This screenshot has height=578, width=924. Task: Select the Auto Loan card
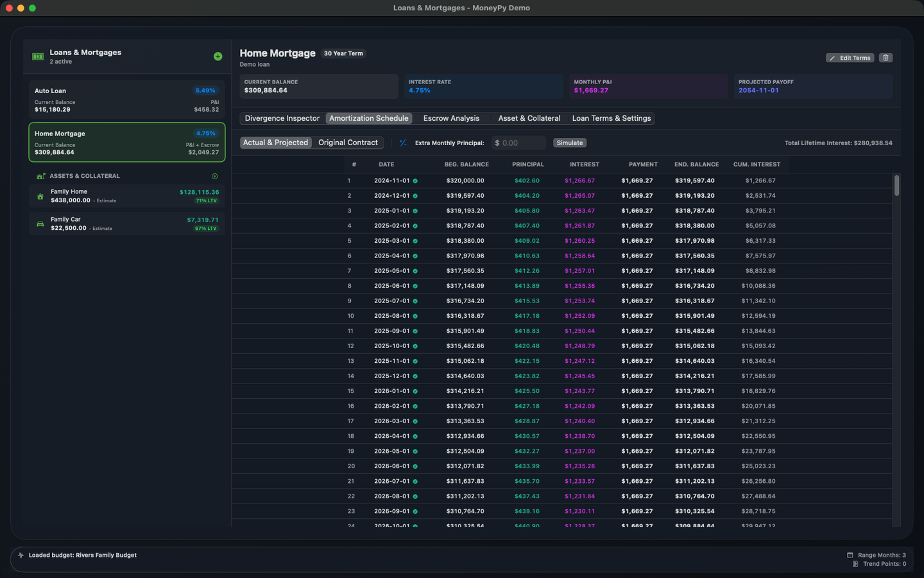click(x=126, y=100)
